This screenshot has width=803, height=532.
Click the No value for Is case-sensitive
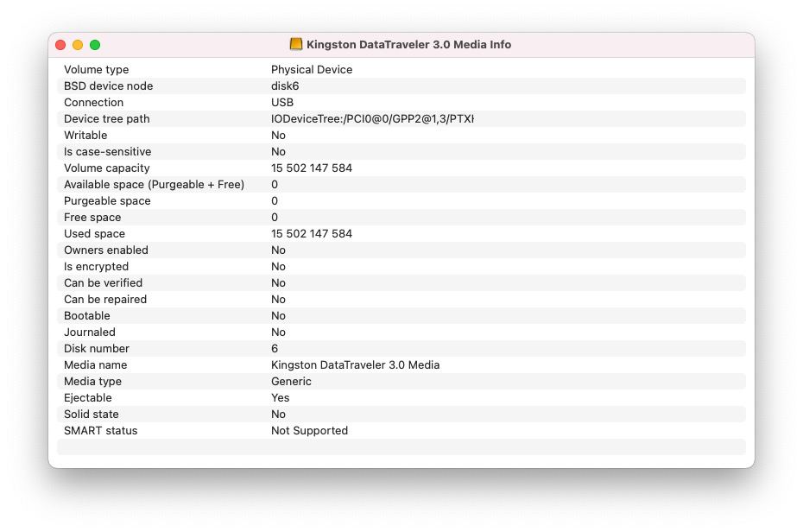click(278, 151)
